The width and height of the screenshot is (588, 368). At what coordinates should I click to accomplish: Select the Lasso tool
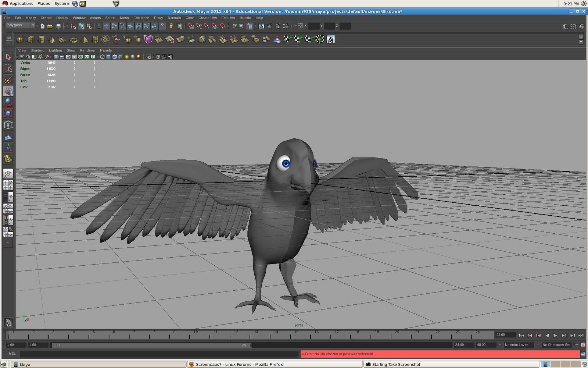point(8,68)
